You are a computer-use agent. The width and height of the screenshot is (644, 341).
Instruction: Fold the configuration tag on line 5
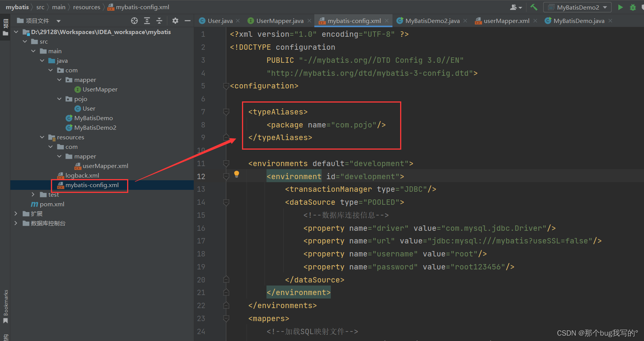[x=226, y=86]
